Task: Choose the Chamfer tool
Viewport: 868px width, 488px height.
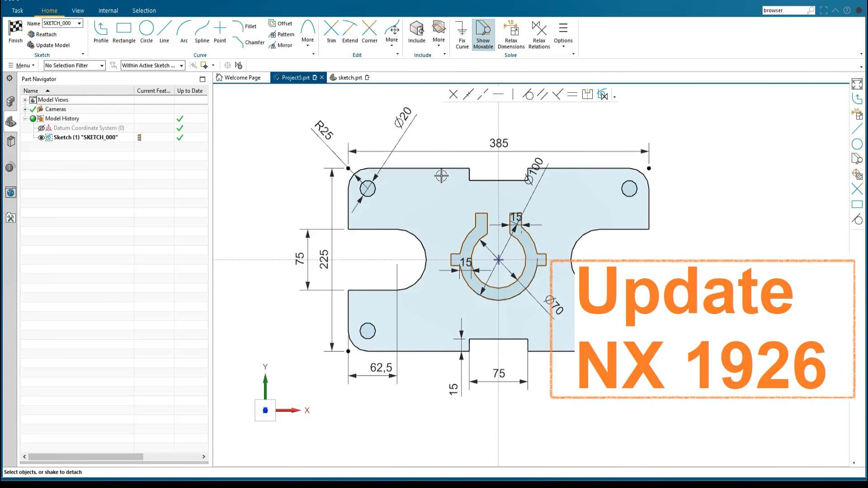Action: click(x=248, y=42)
